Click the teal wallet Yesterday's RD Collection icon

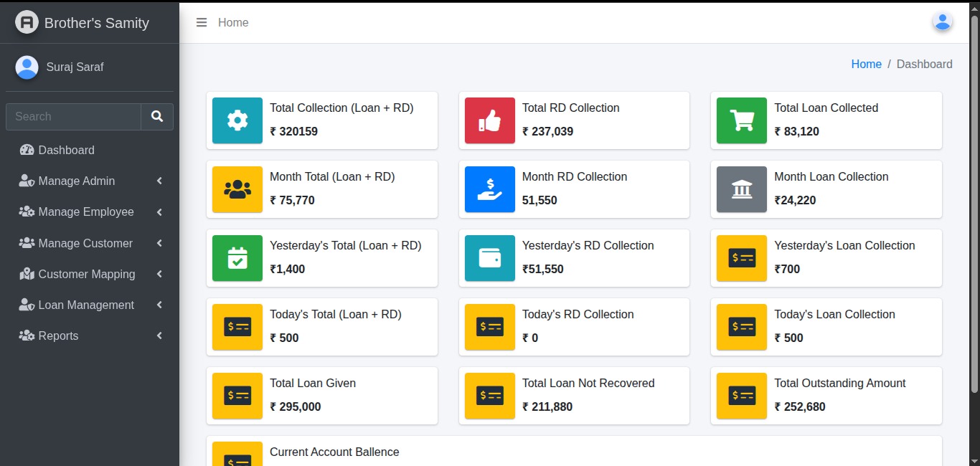pyautogui.click(x=489, y=258)
